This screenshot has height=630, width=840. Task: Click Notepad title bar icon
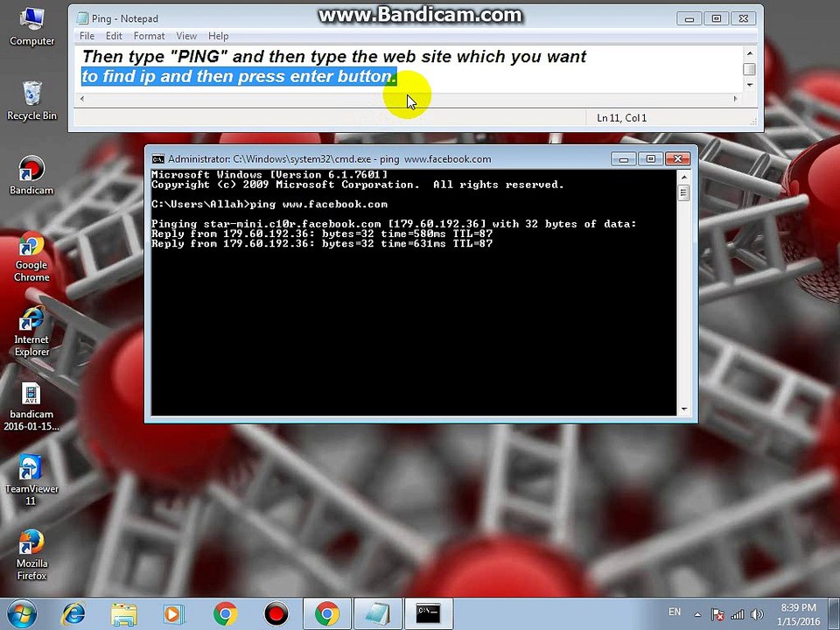82,18
